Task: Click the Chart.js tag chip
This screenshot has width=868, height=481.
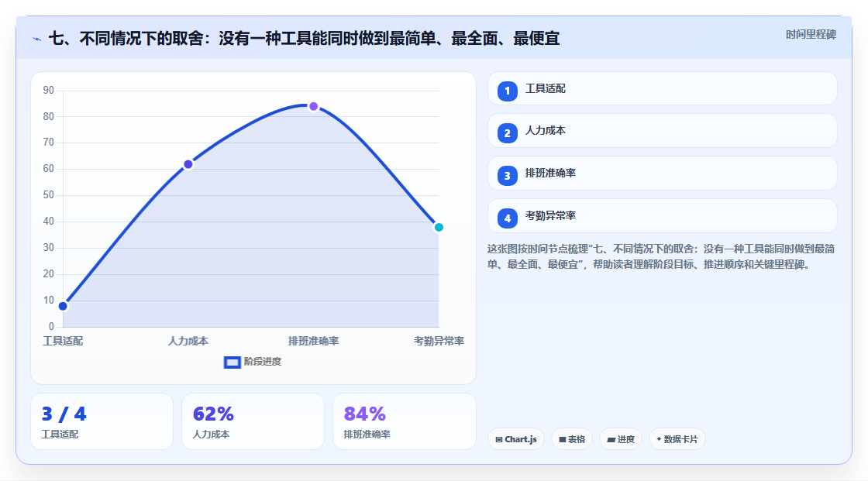Action: pos(516,439)
